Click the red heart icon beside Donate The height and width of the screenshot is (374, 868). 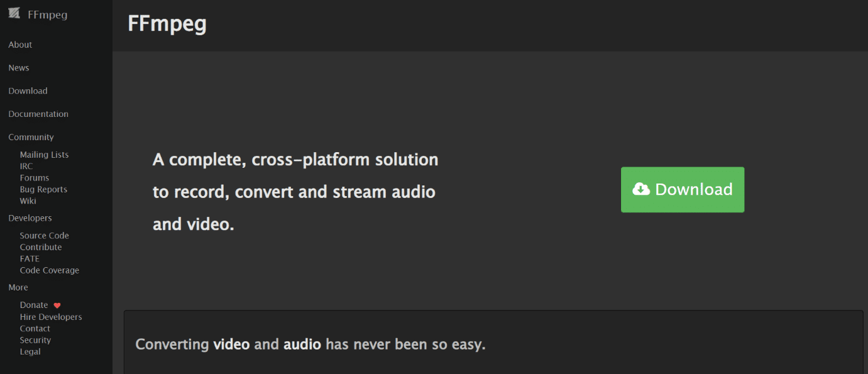point(57,305)
